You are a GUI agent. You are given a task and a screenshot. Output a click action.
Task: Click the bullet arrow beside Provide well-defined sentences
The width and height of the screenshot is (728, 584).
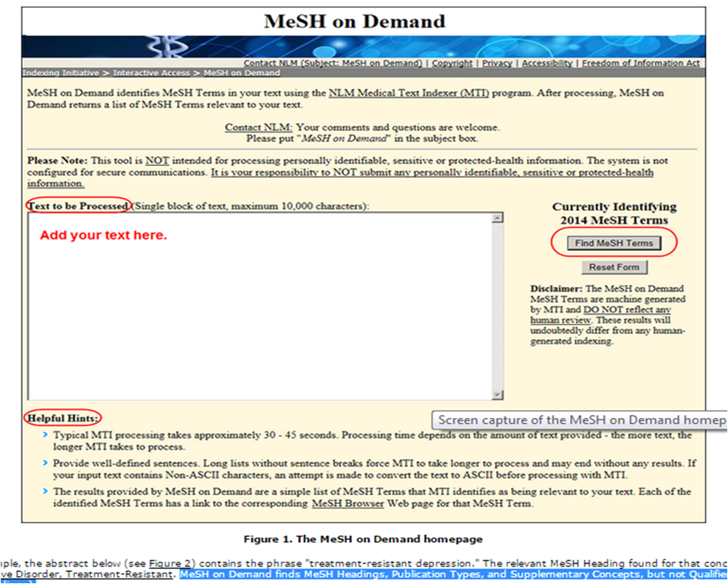[45, 463]
